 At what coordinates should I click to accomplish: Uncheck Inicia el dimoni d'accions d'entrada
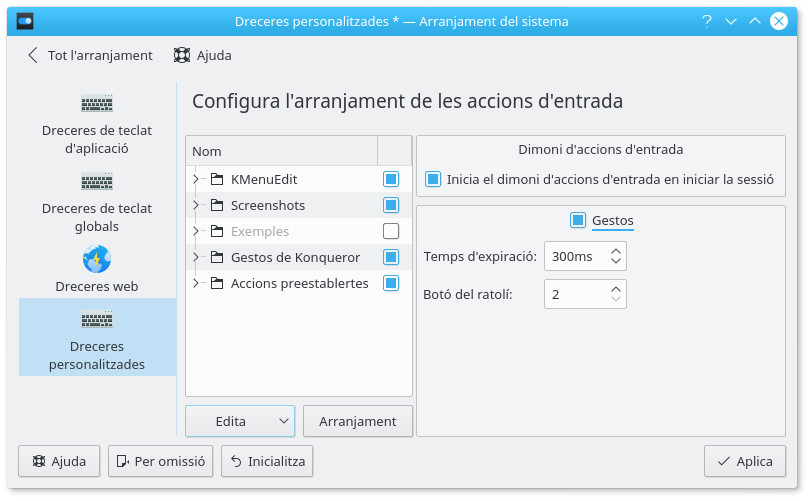[433, 179]
